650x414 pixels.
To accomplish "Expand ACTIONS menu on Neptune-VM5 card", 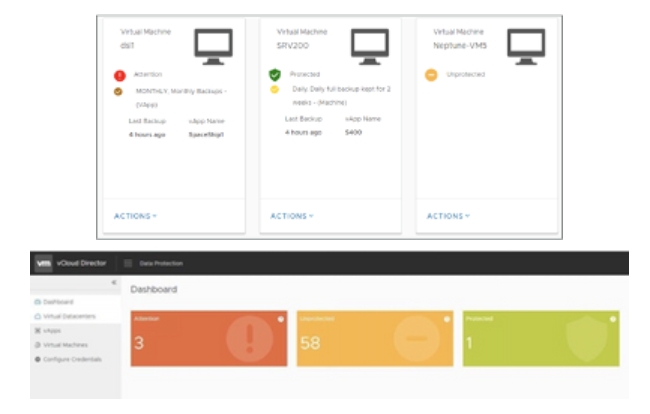I will 447,216.
